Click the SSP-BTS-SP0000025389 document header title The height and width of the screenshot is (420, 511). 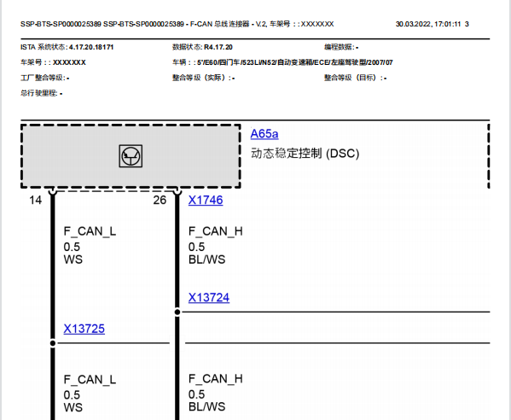coord(177,24)
